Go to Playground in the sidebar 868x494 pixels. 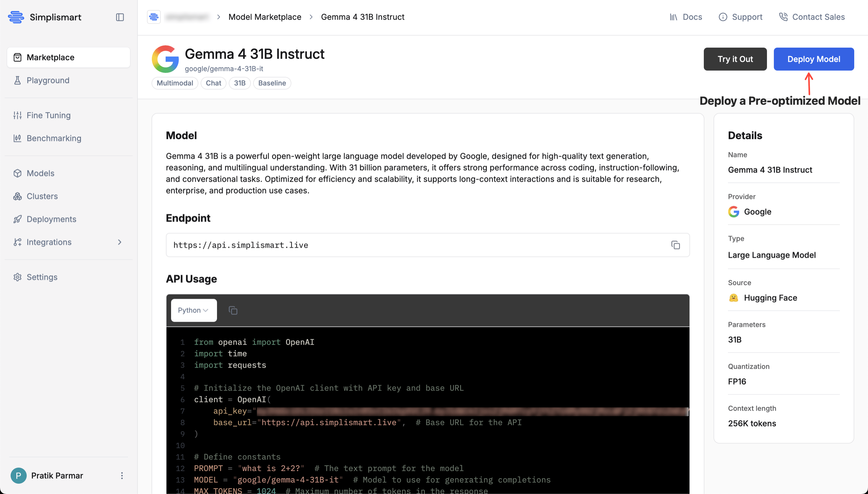coord(69,80)
